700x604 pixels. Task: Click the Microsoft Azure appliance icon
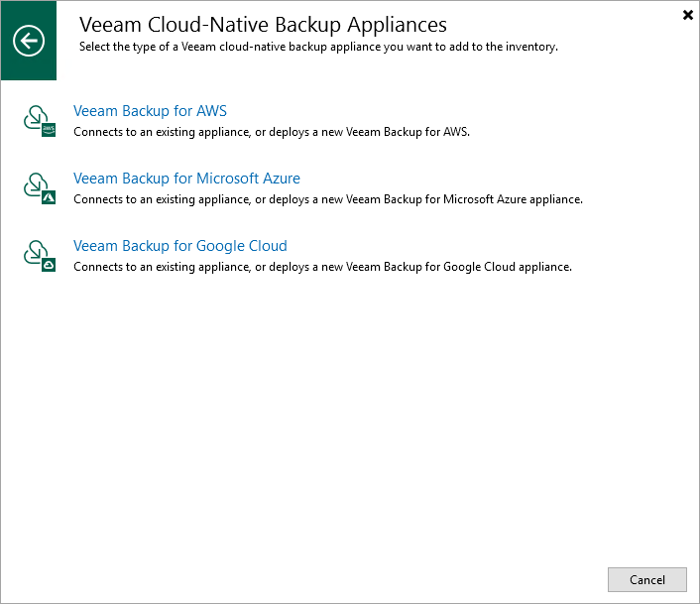pos(40,188)
